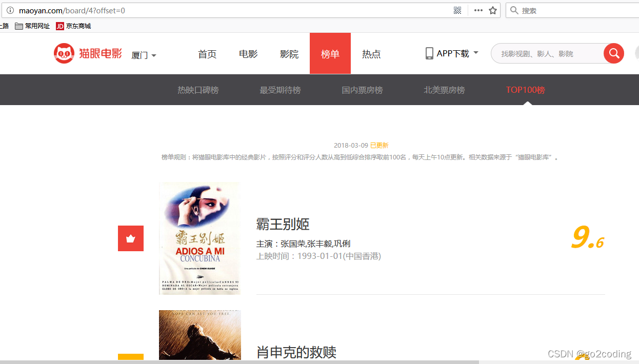Switch to the 国内票房榜 tab

click(362, 90)
